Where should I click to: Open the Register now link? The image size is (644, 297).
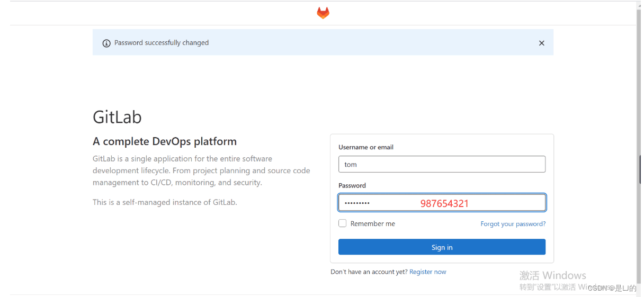coord(428,272)
